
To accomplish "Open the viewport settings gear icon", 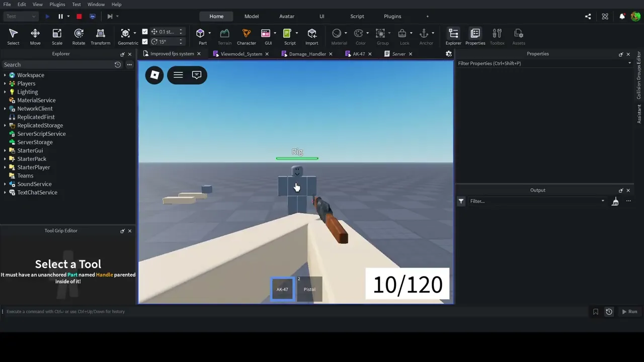I will 449,54.
